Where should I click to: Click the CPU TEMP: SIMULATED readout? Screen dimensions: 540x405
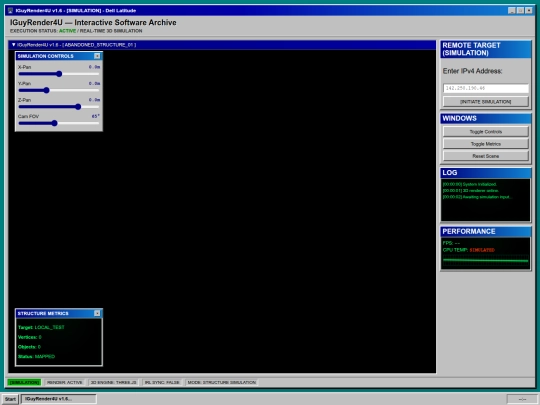pyautogui.click(x=469, y=250)
